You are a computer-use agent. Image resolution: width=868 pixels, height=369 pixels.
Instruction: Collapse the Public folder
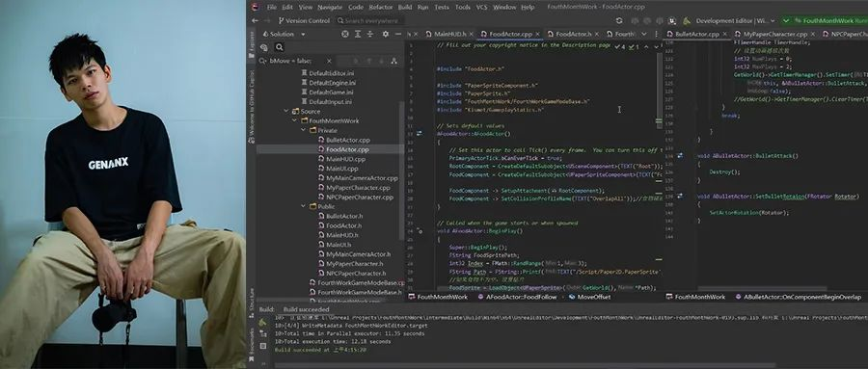(x=304, y=206)
